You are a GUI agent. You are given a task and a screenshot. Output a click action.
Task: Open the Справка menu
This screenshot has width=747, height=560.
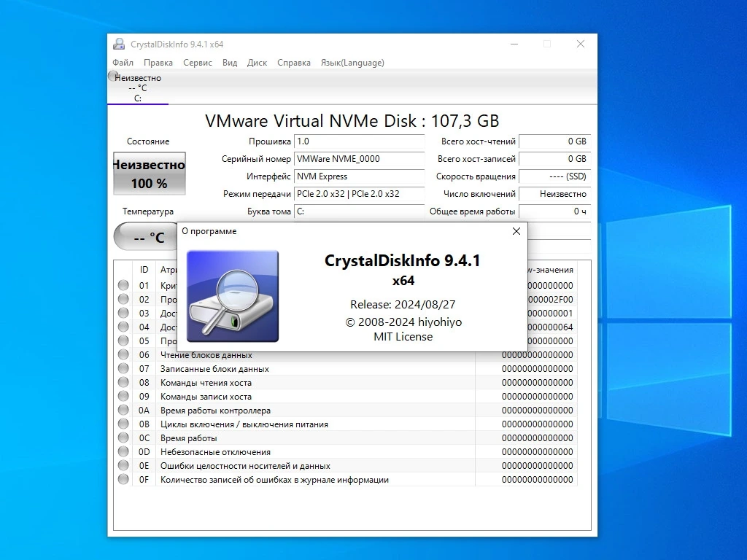293,63
